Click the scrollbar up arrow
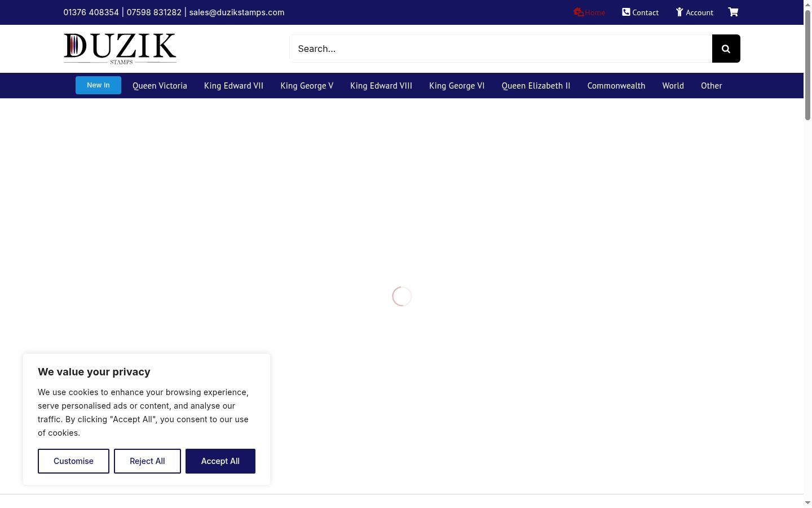The width and height of the screenshot is (812, 508). (807, 4)
